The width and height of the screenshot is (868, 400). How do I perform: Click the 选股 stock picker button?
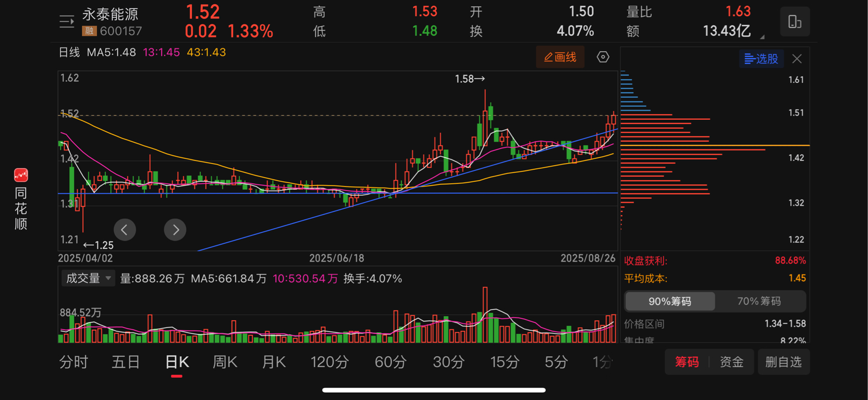[761, 59]
